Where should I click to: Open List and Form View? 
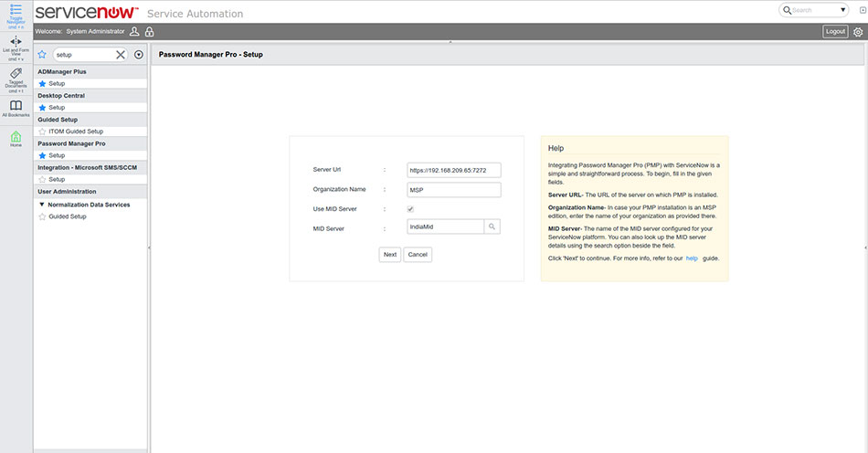16,41
